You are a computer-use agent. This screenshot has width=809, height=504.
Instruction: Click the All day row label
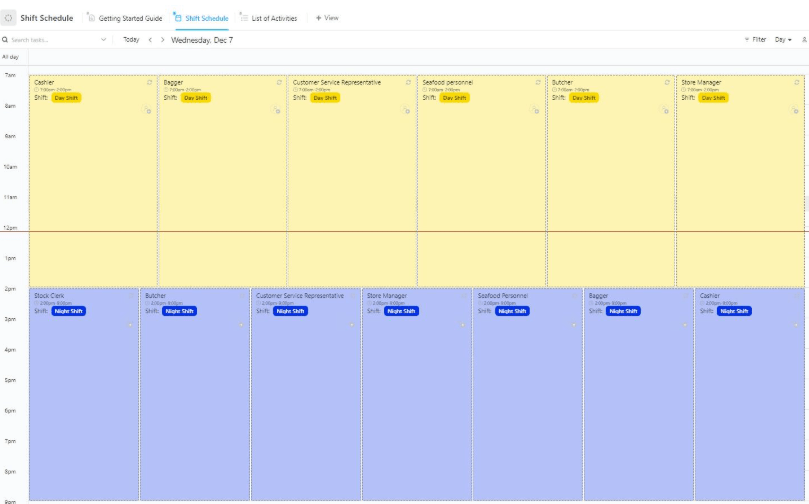click(x=10, y=57)
